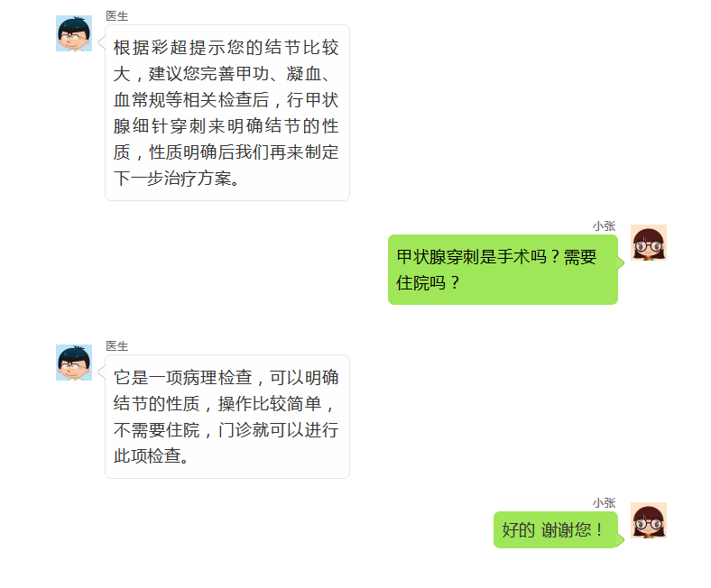The width and height of the screenshot is (711, 588).
Task: Click the line 不需要住院，门诊就可以进行
Action: click(226, 430)
